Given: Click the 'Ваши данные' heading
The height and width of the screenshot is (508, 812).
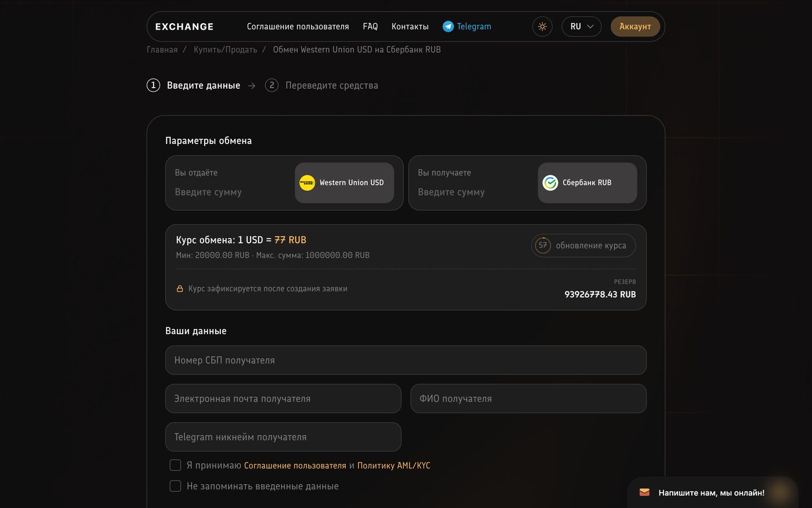Looking at the screenshot, I should (196, 331).
